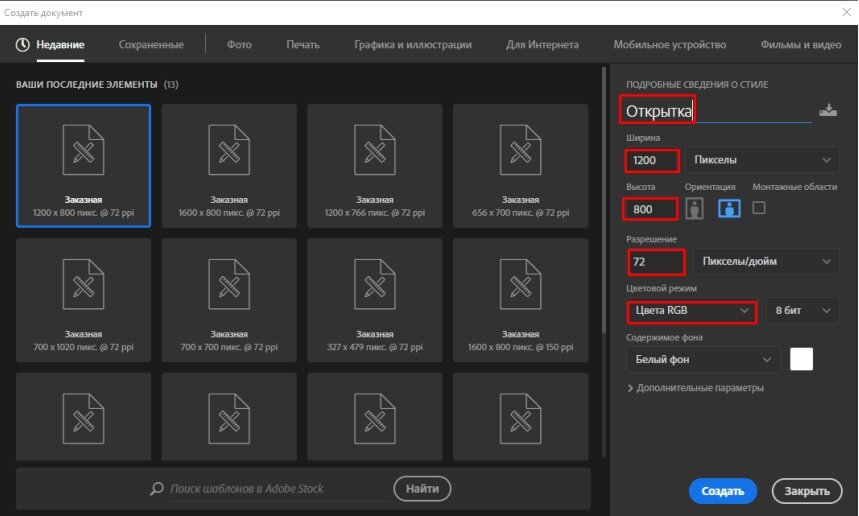The height and width of the screenshot is (516, 859).
Task: Click the presets list vertical scrollbar
Action: (604, 200)
